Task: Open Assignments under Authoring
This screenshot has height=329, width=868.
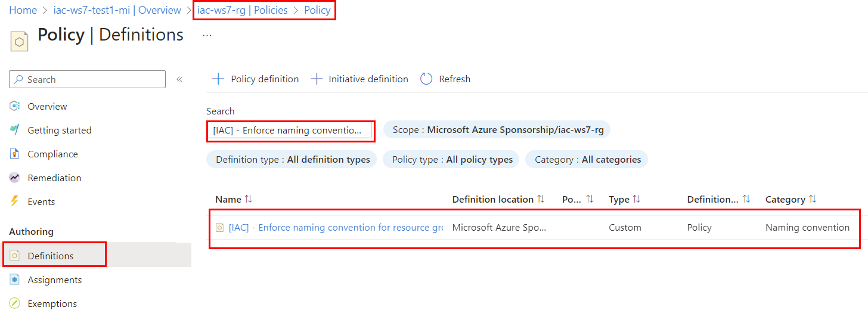Action: pyautogui.click(x=55, y=280)
